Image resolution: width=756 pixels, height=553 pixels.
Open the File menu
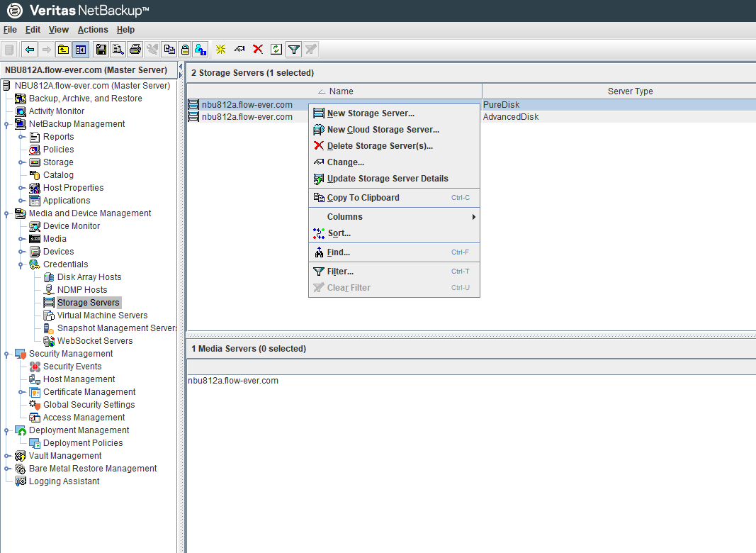(10, 30)
